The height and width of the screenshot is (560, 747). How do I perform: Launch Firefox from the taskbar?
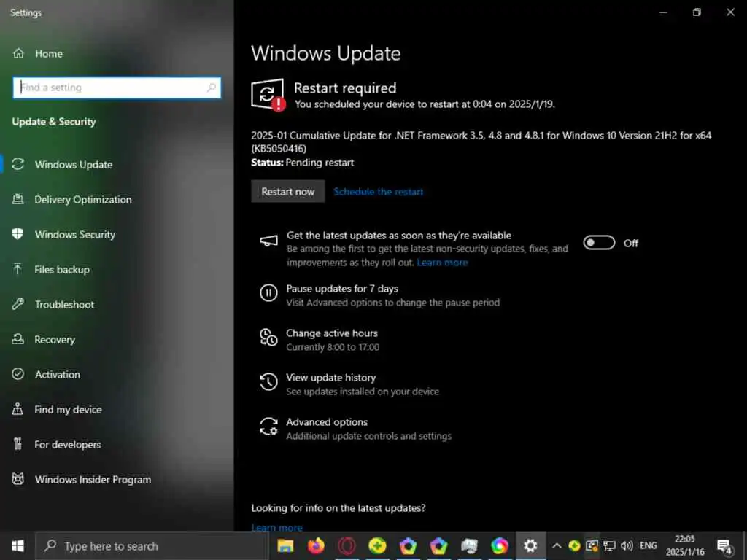[316, 545]
